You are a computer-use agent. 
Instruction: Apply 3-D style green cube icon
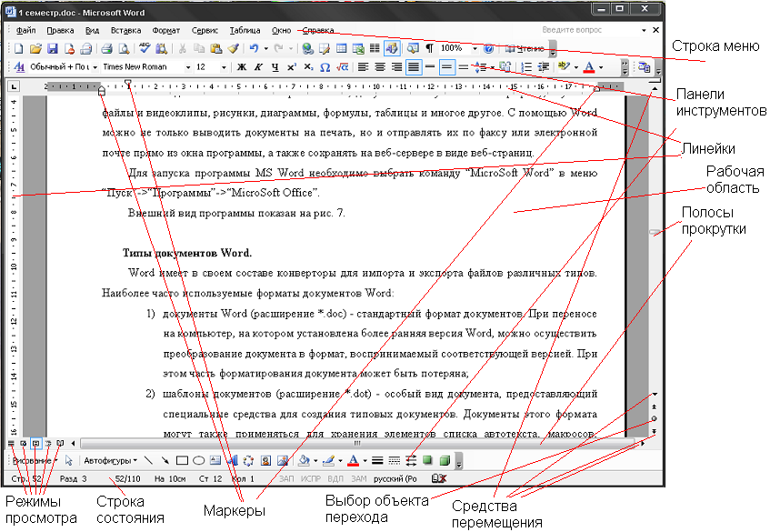445,461
